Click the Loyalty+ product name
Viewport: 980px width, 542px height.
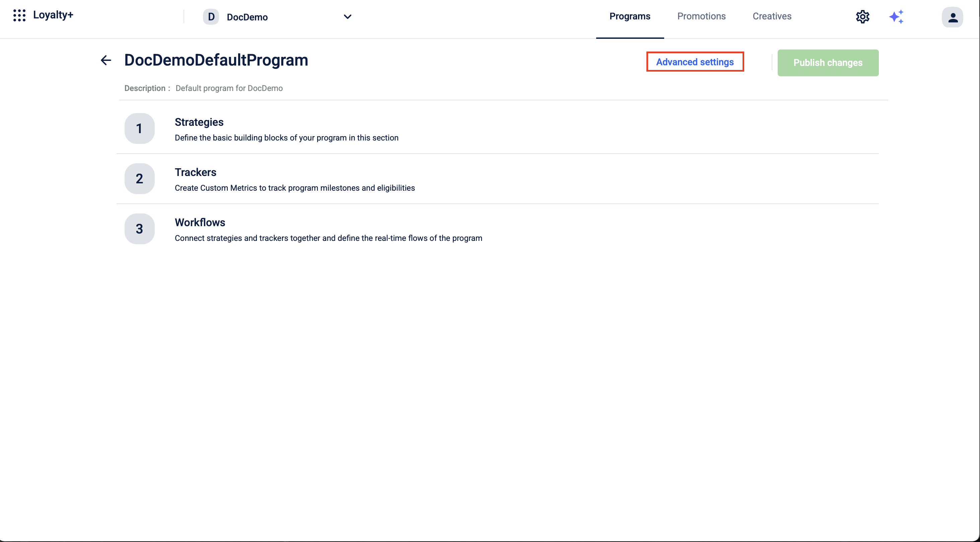pyautogui.click(x=53, y=15)
